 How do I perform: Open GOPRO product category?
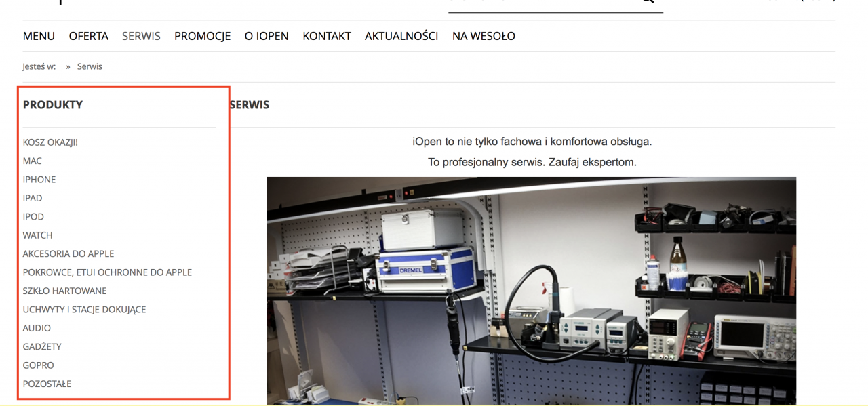tap(39, 365)
